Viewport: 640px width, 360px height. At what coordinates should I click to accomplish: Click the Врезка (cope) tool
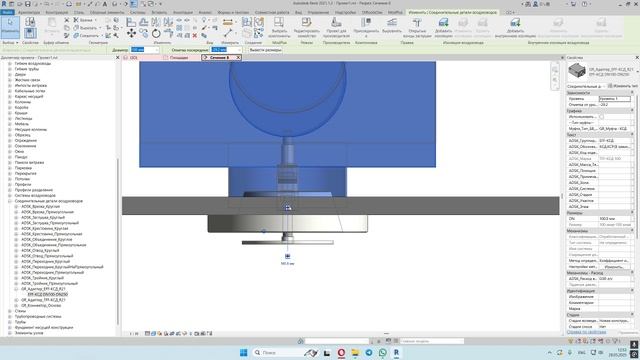coord(85,20)
